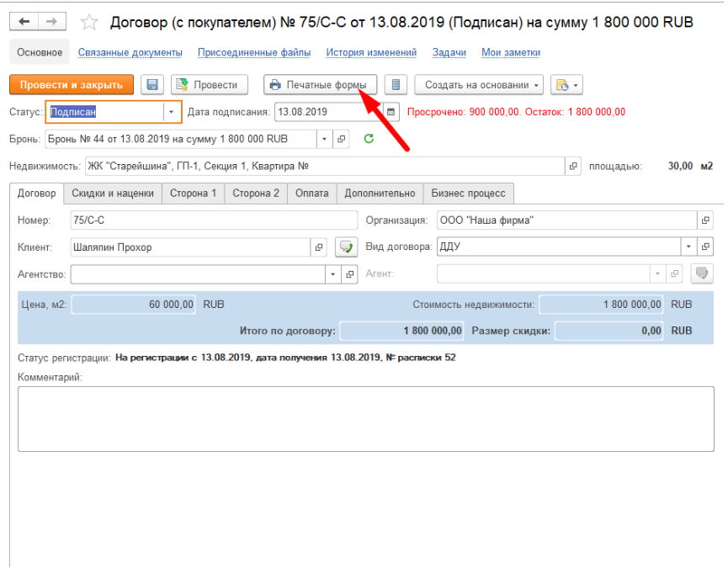Screen dimensions: 728x573
Task: Open Создать на основании menu
Action: pos(482,85)
